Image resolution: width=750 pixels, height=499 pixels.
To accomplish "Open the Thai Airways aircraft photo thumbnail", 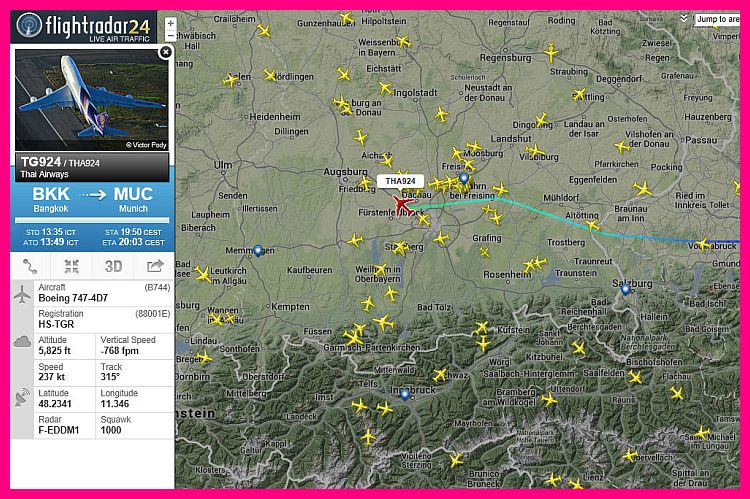I will coord(91,100).
